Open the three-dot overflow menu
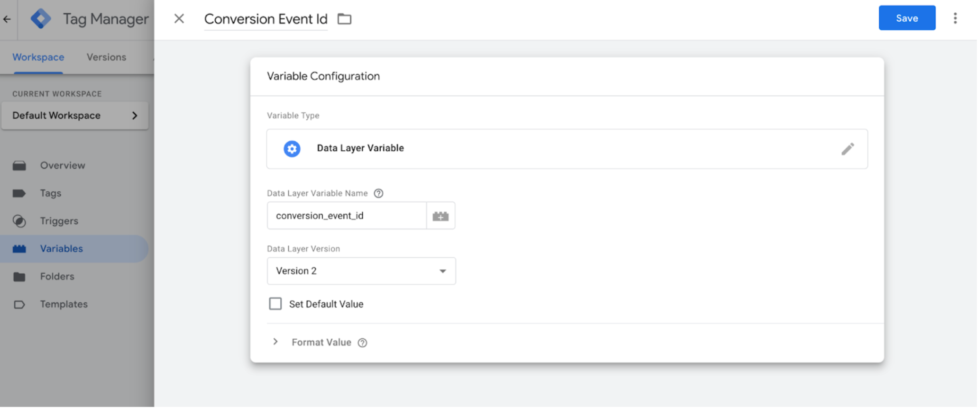Image resolution: width=980 pixels, height=409 pixels. 955,18
